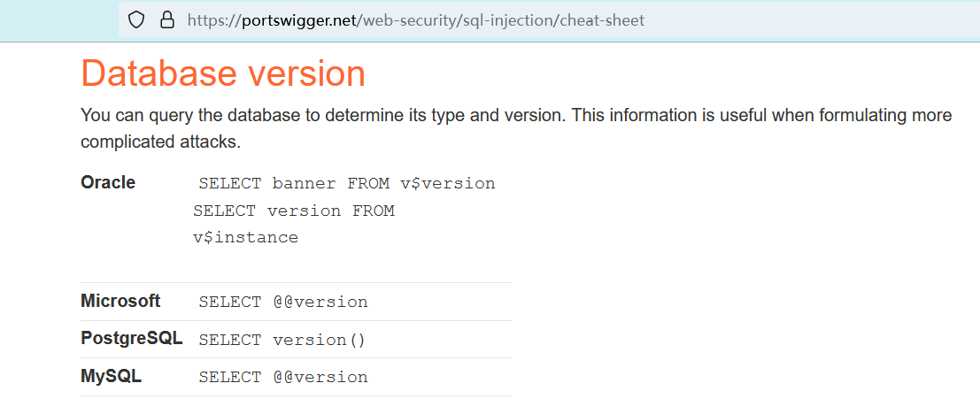Click the MySQL "SELECT @@version" query
Image resolution: width=980 pixels, height=414 pixels.
(283, 377)
